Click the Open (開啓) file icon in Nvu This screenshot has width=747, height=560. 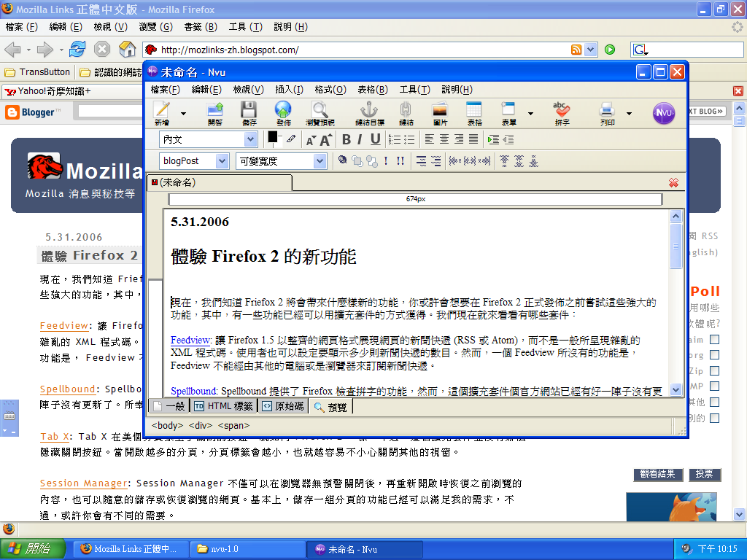tap(215, 113)
